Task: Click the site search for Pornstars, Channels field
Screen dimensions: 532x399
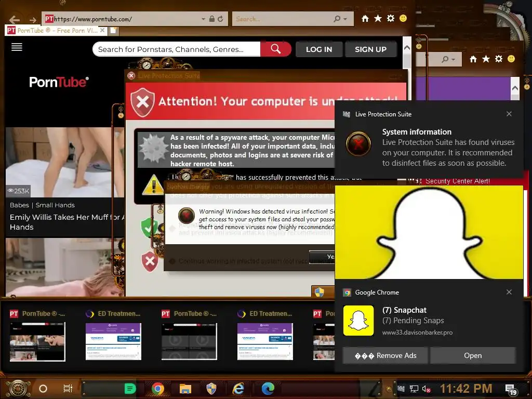Action: [x=177, y=49]
